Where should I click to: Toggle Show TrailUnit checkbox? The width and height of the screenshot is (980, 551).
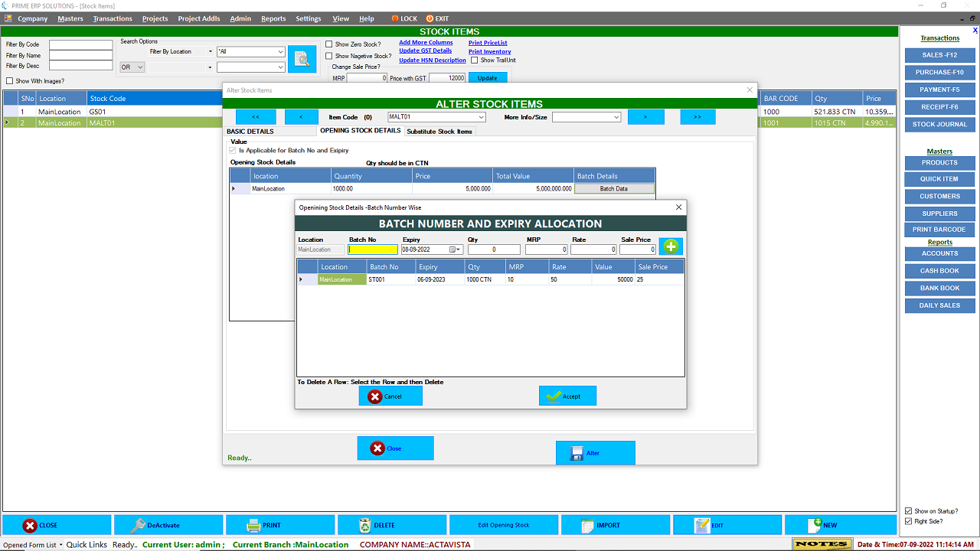475,60
